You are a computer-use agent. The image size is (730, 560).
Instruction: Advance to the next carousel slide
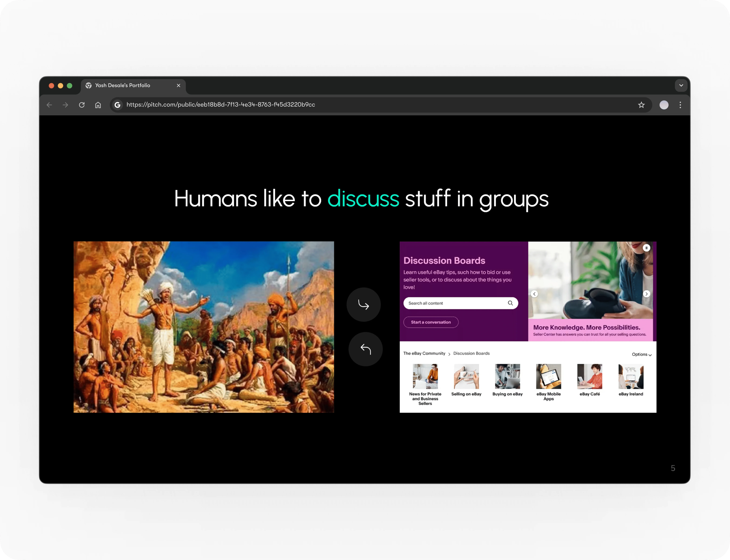(646, 294)
